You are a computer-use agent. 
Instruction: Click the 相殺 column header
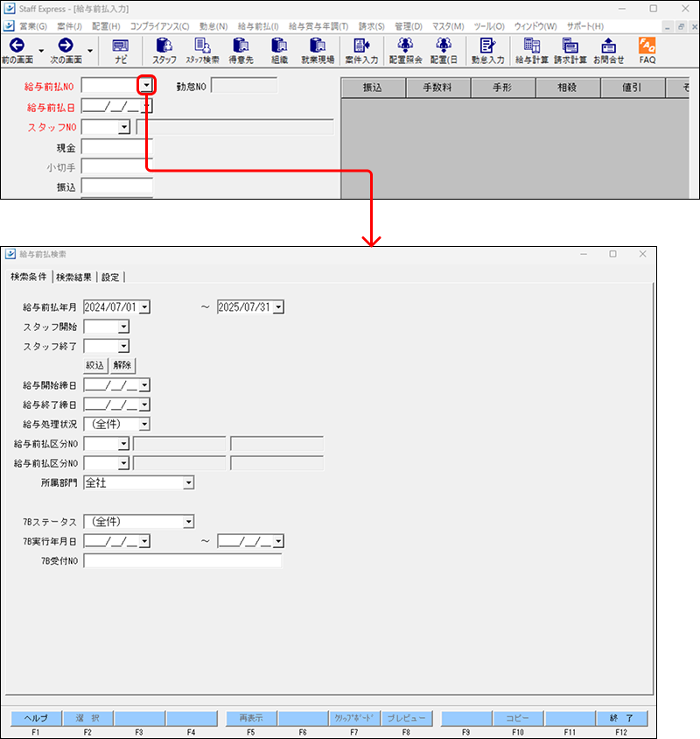567,88
